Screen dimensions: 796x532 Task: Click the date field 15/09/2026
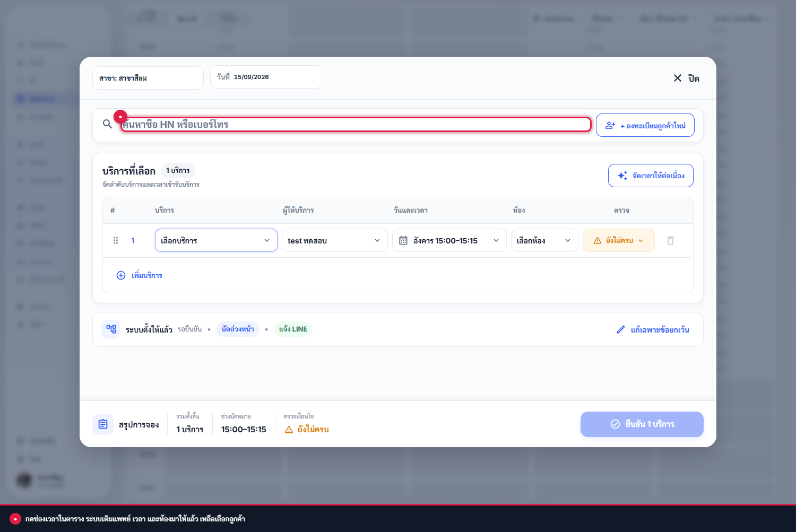(x=266, y=77)
